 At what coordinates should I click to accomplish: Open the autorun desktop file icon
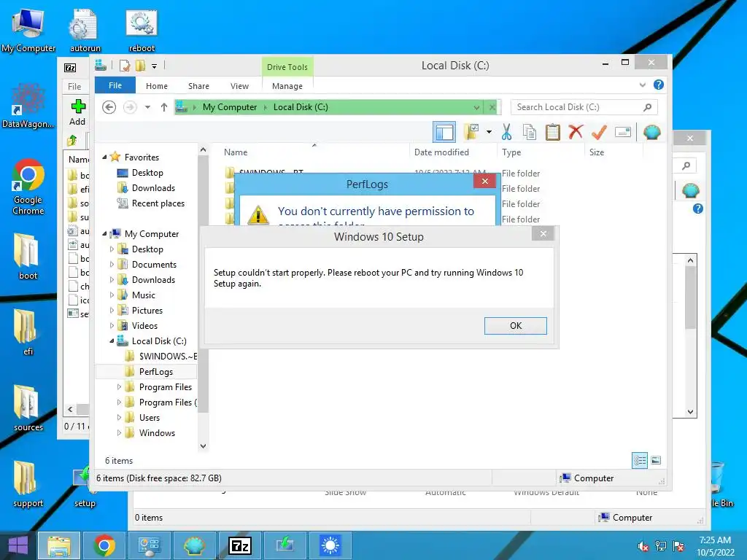click(85, 31)
